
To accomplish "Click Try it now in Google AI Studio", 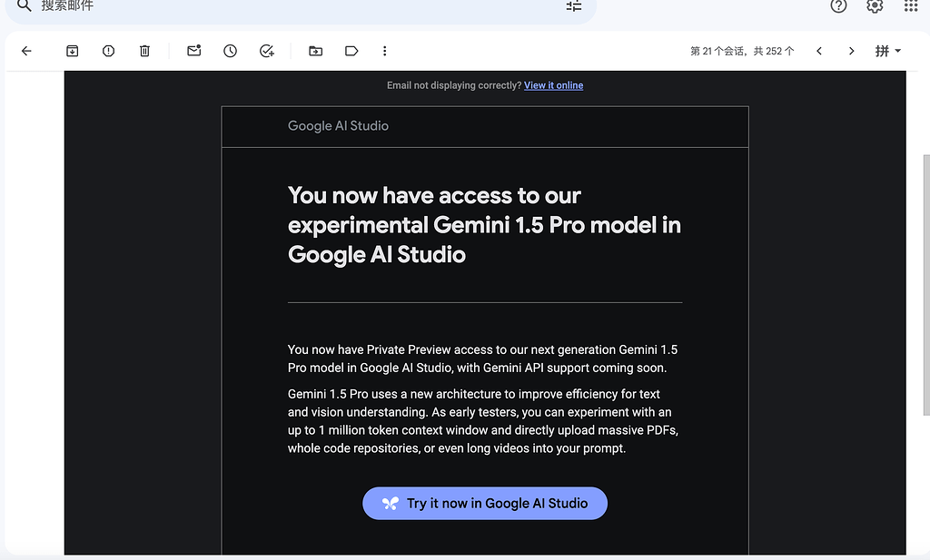I will [485, 503].
